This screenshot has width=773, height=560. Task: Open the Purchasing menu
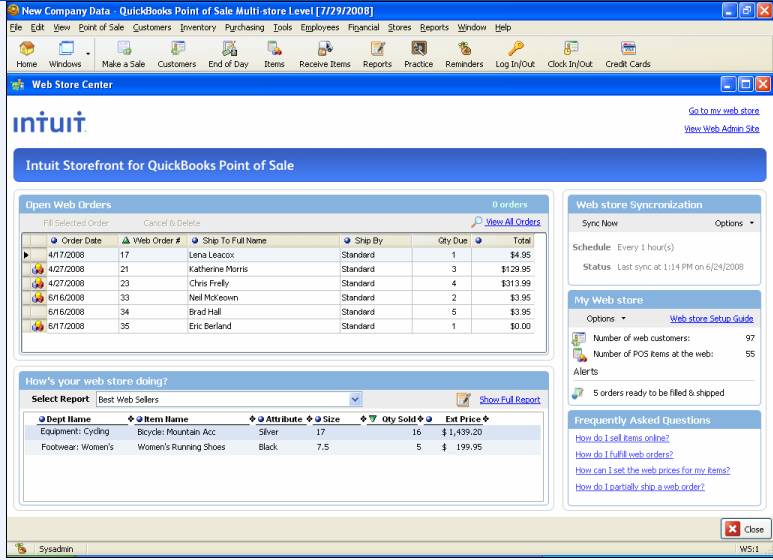tap(245, 28)
